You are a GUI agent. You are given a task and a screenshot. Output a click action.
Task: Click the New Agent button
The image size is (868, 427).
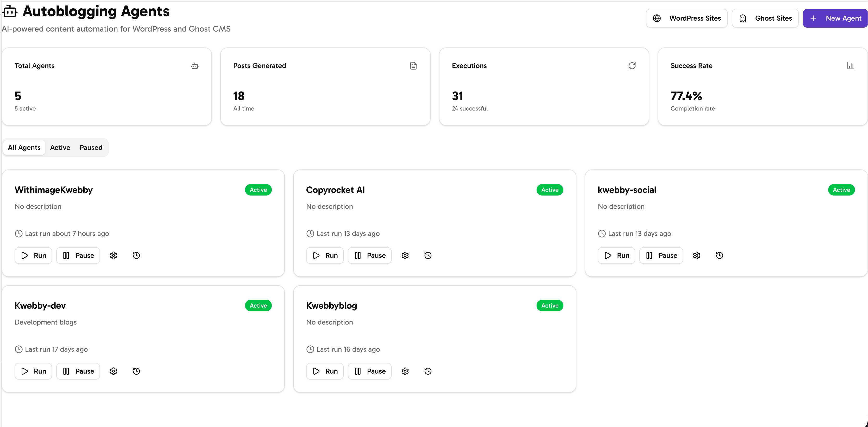click(x=835, y=18)
